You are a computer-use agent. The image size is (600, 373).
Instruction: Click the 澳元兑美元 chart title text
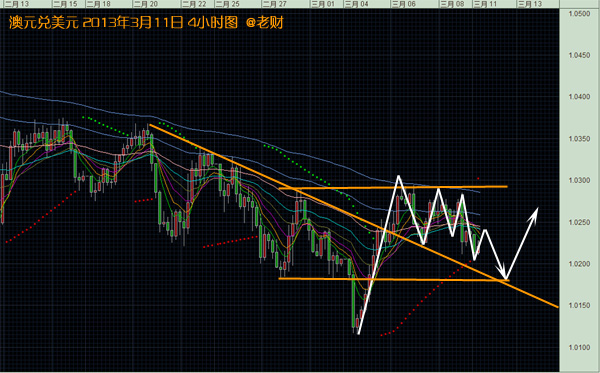tap(44, 23)
